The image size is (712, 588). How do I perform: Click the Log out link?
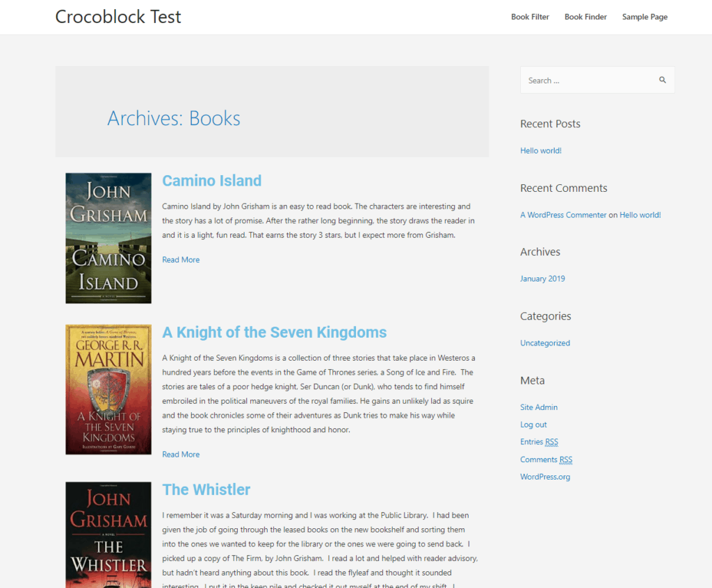click(x=533, y=424)
